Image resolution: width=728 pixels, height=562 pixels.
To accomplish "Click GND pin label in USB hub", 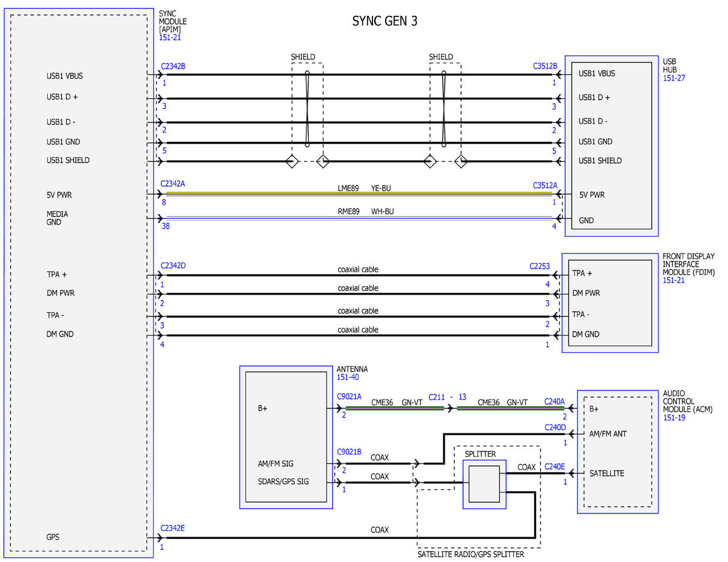I will (586, 221).
